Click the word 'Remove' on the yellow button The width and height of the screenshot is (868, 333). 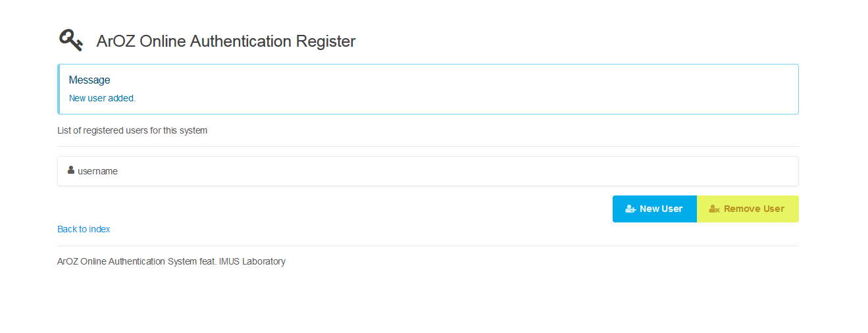coord(741,209)
